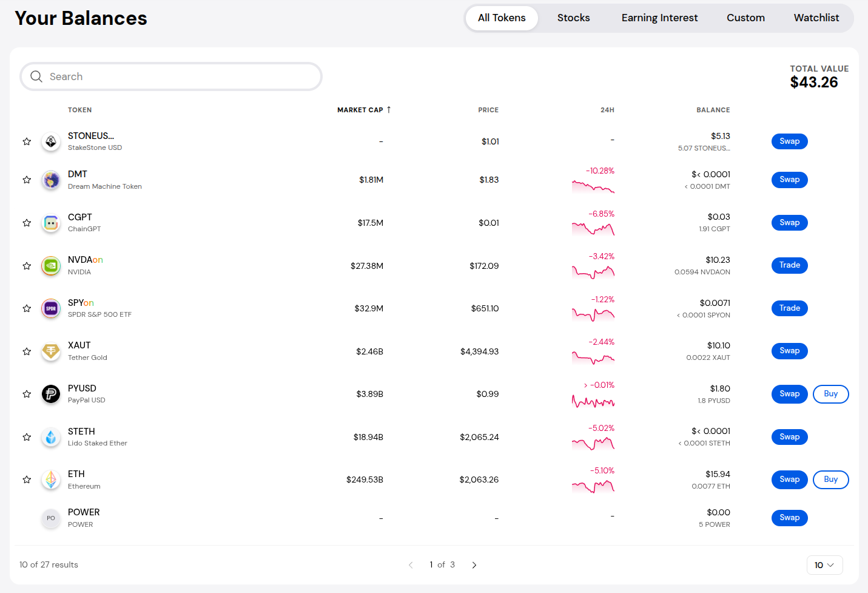Star NVDAon to add to watchlist
Viewport: 868px width, 593px height.
(x=27, y=266)
